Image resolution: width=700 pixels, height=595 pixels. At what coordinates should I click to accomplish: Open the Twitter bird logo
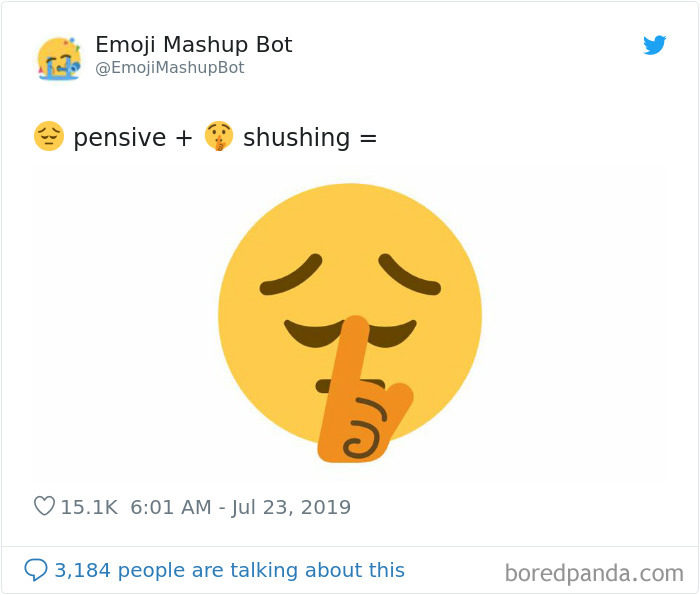(x=655, y=45)
